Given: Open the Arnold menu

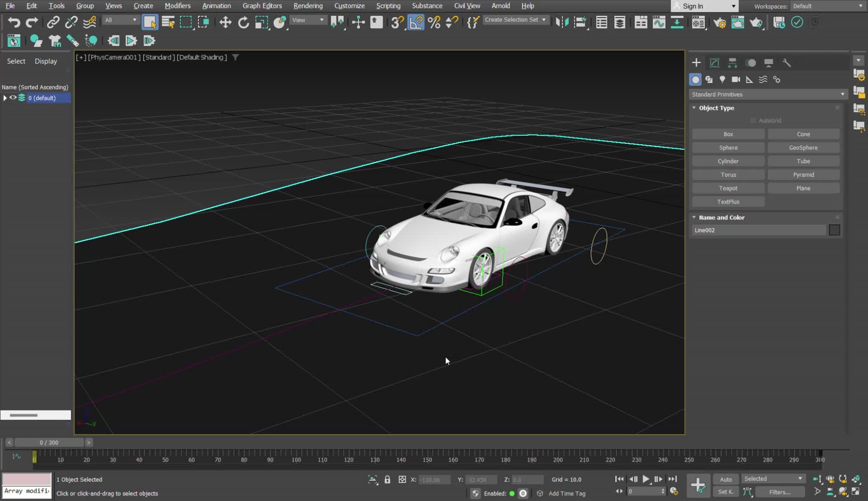Looking at the screenshot, I should point(500,5).
